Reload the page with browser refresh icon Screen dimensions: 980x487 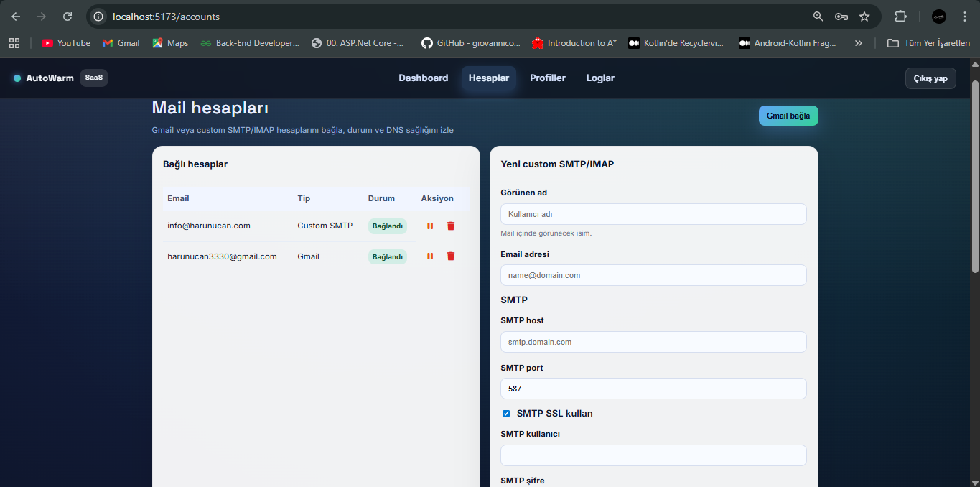click(67, 17)
